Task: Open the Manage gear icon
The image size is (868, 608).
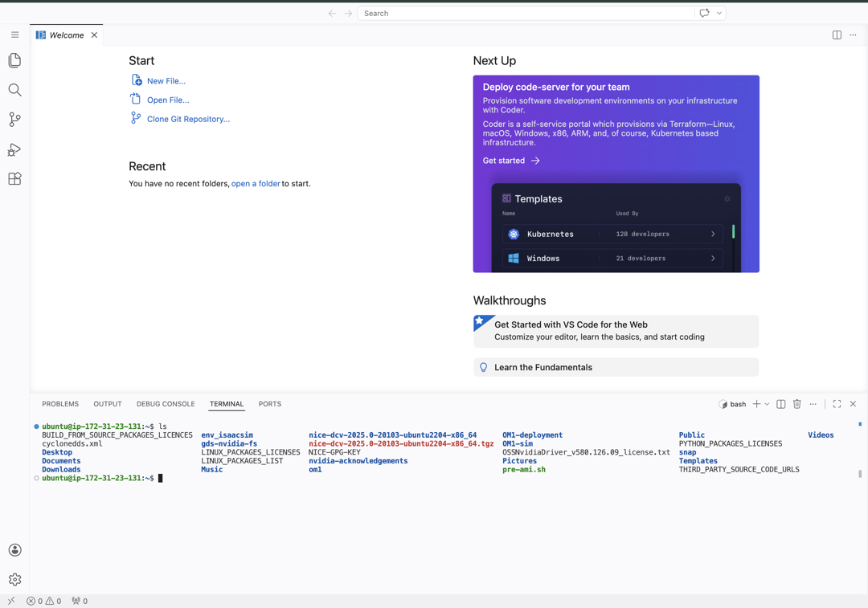Action: [x=15, y=579]
